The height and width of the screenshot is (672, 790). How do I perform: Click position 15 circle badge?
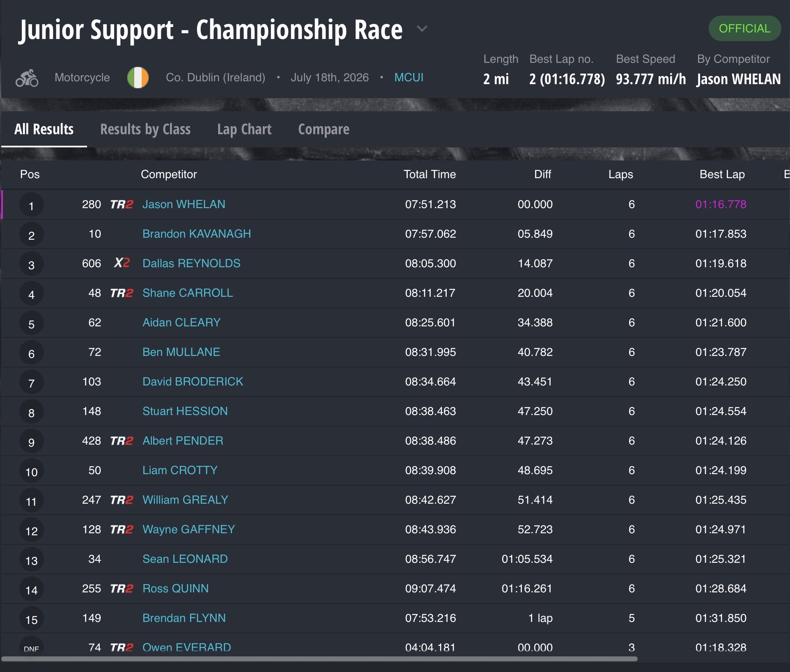31,619
